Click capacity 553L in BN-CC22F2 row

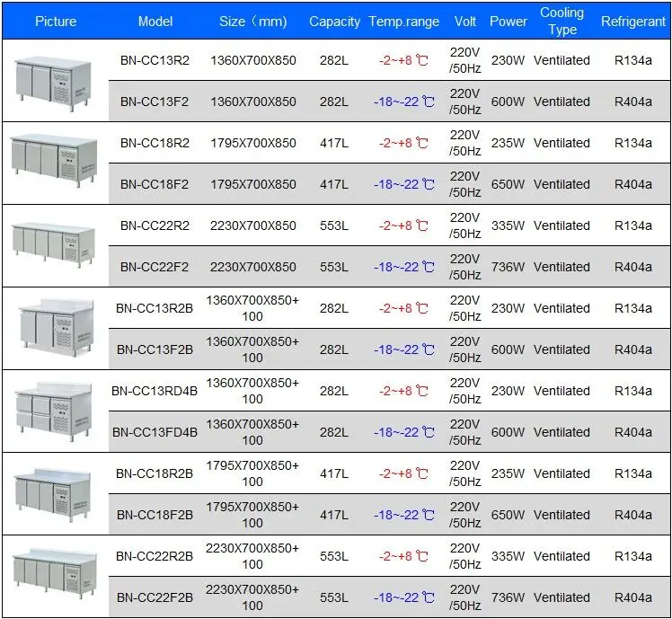click(334, 267)
